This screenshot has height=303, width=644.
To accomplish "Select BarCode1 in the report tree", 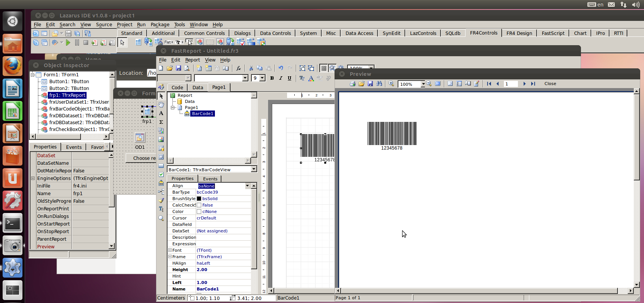I will click(x=203, y=114).
